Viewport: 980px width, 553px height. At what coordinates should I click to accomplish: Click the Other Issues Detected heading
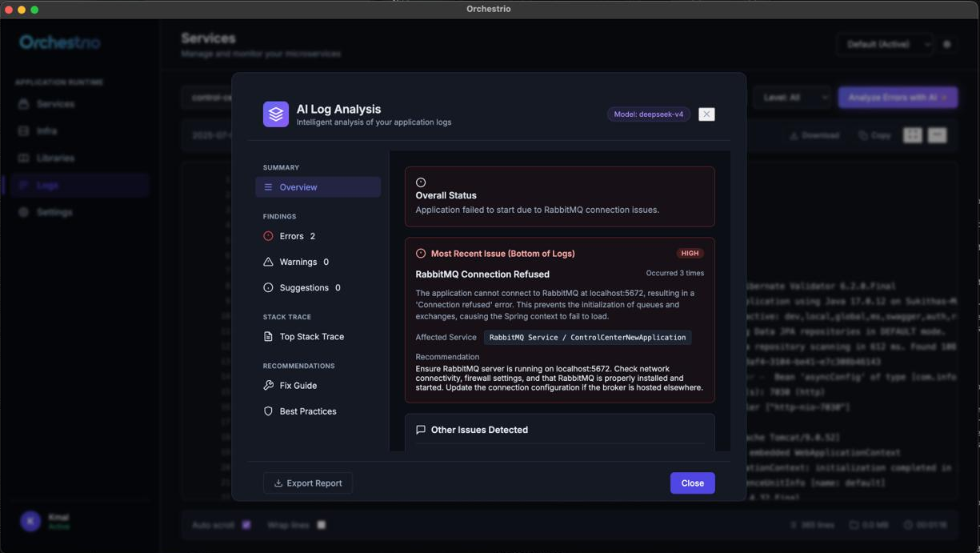coord(479,430)
